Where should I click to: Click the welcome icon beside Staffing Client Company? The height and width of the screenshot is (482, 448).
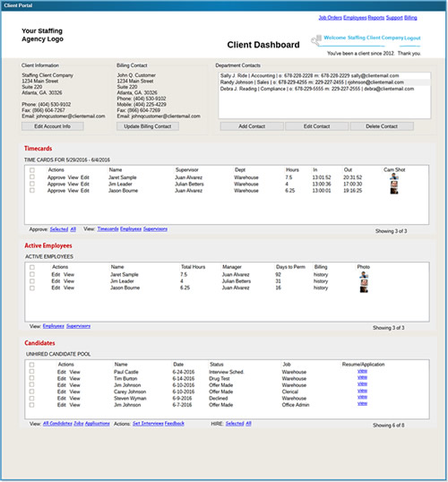(x=316, y=40)
